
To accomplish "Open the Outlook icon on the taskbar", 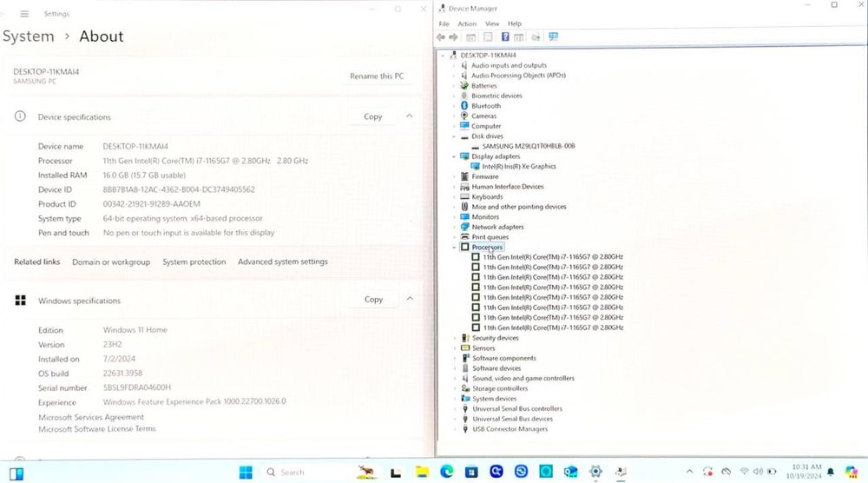I will [x=571, y=472].
